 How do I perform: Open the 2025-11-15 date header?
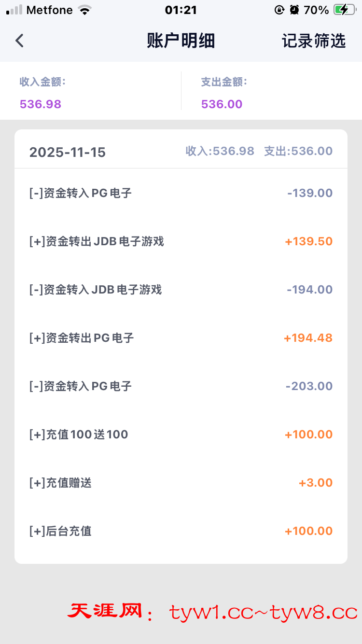68,152
